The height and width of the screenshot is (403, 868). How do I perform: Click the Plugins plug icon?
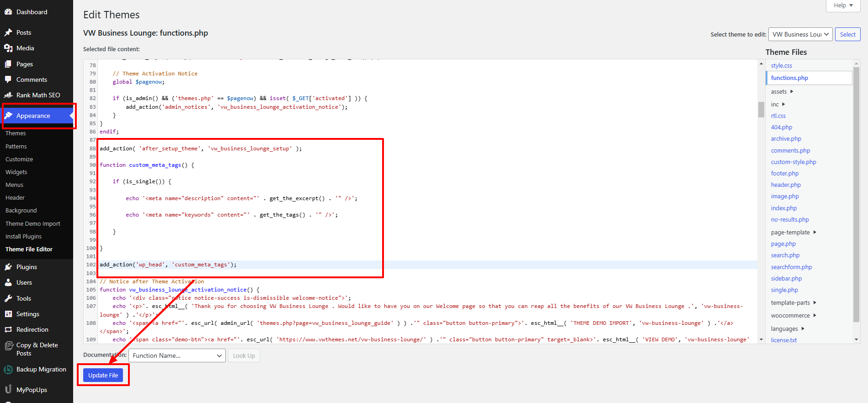coord(8,267)
